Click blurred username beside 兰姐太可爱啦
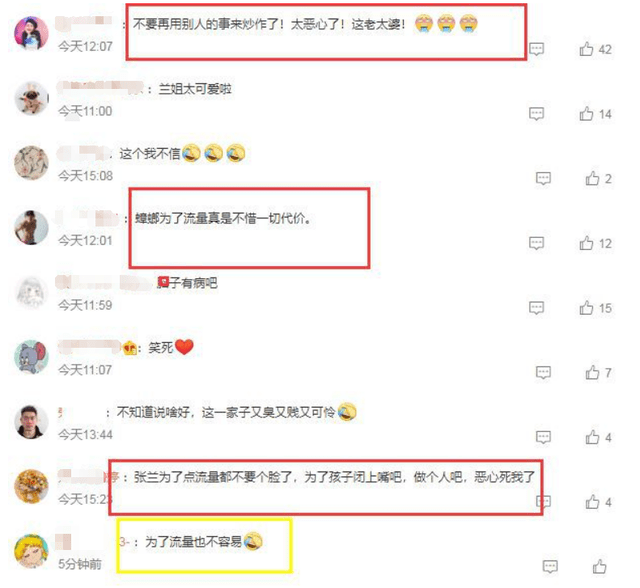640x588 pixels. point(100,88)
